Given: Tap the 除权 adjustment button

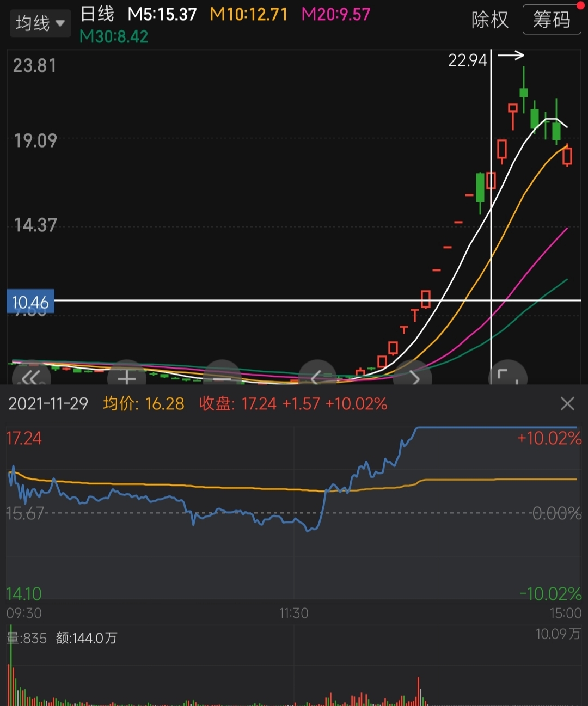Looking at the screenshot, I should point(490,20).
